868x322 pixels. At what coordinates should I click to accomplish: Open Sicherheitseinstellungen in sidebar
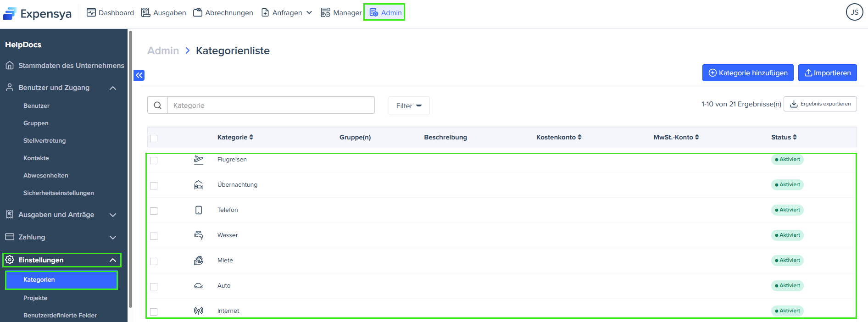click(59, 193)
